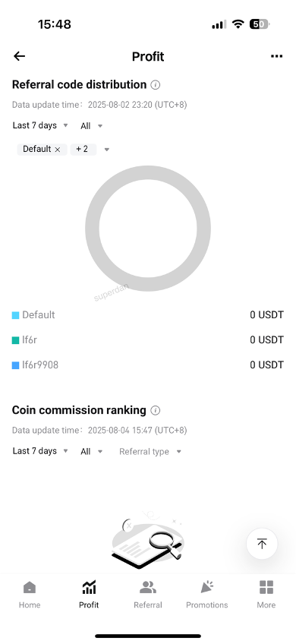
Task: Open the Promotions party icon
Action: point(207,587)
